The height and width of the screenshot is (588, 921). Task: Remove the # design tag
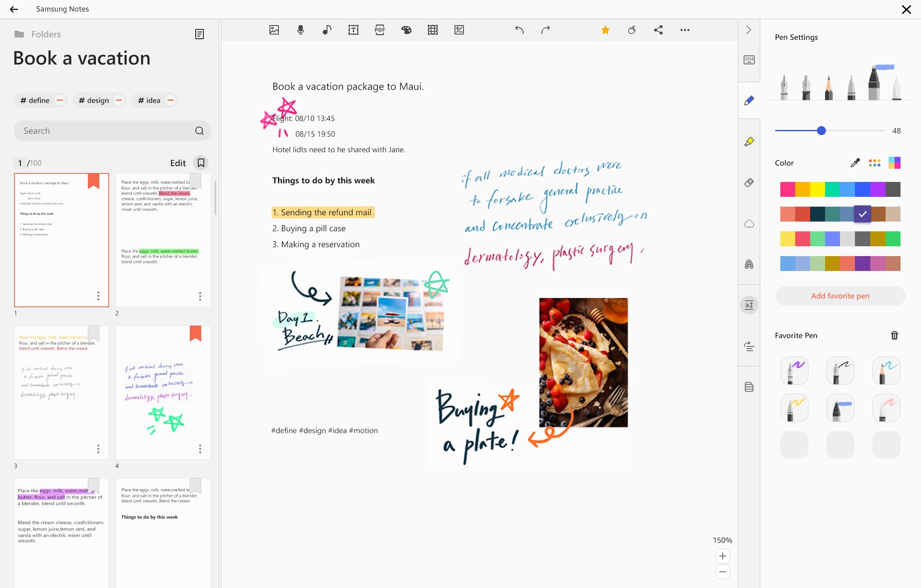119,101
